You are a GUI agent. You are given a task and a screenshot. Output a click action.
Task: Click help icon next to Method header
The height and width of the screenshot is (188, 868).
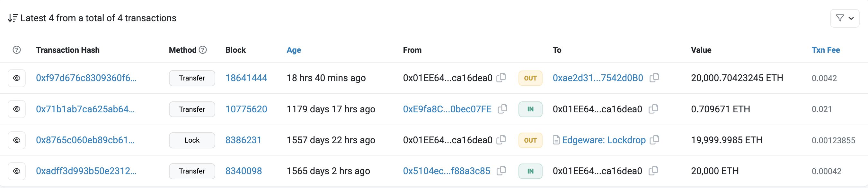202,50
